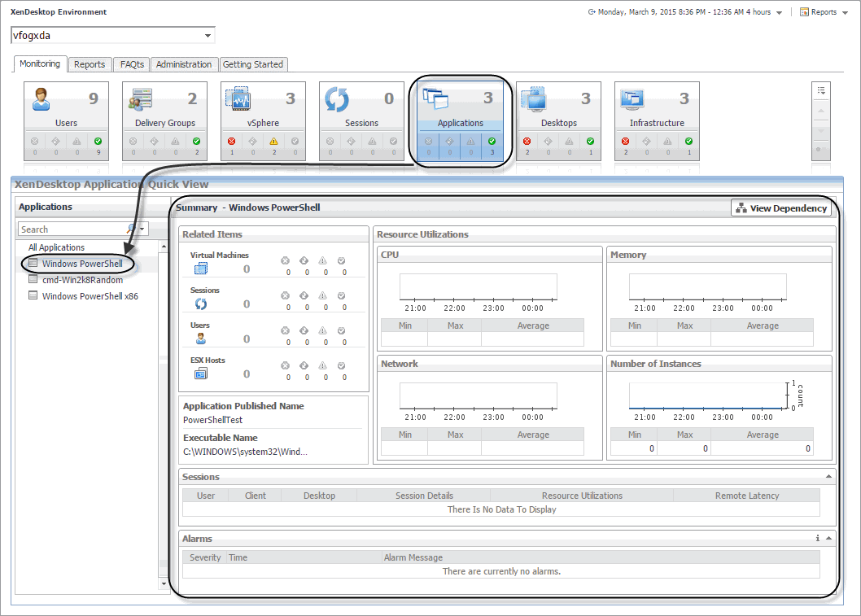The height and width of the screenshot is (616, 861).
Task: Collapse the Sessions panel
Action: [828, 476]
